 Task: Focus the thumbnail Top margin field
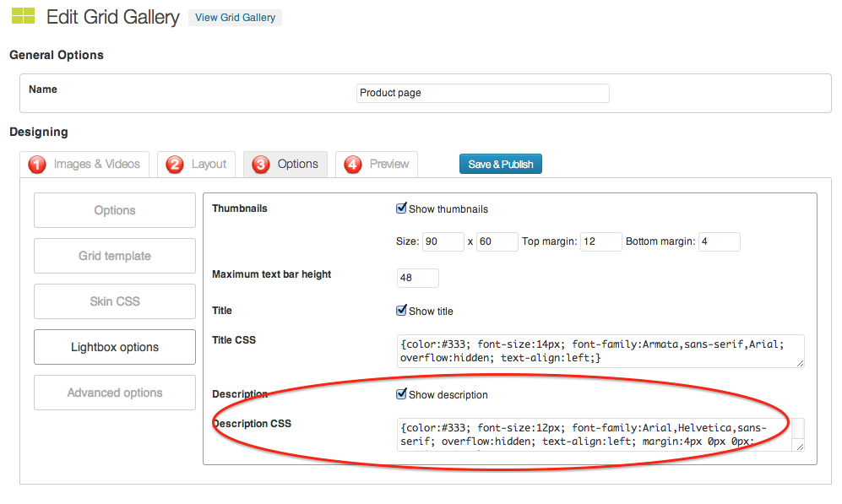pyautogui.click(x=600, y=242)
